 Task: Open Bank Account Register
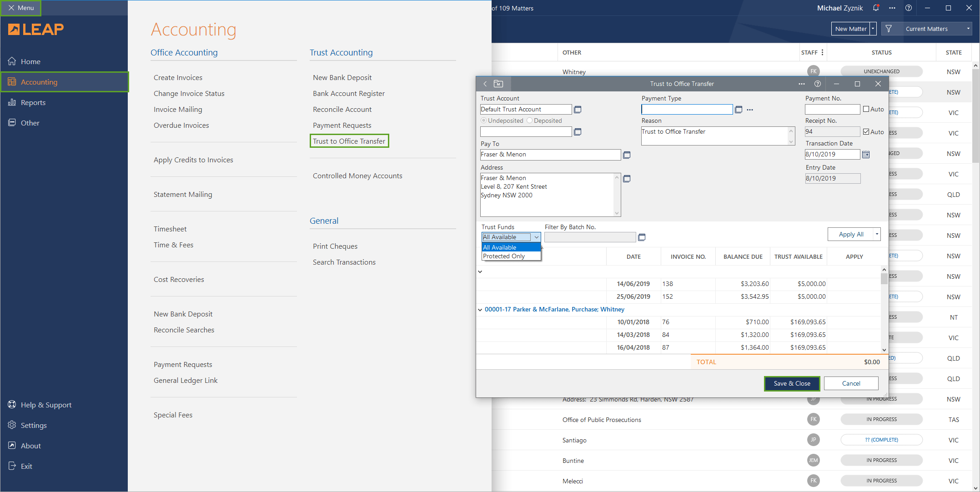(x=348, y=94)
